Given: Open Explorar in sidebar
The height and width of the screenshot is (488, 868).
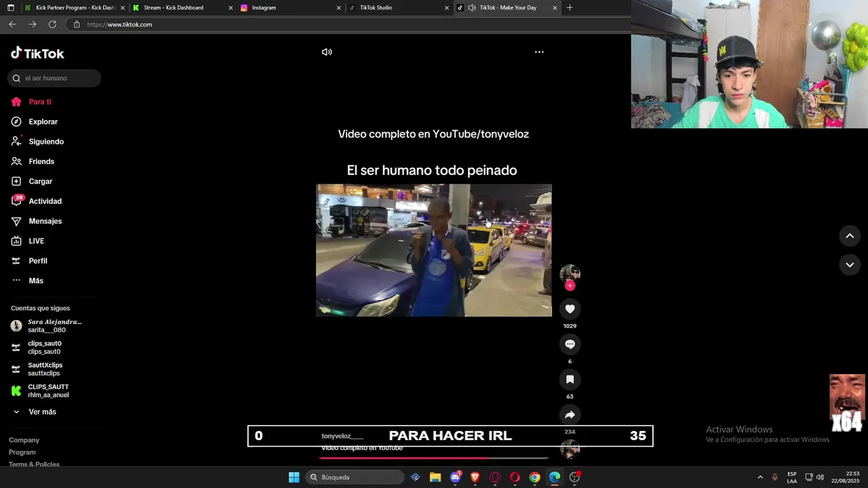Looking at the screenshot, I should pyautogui.click(x=35, y=122).
